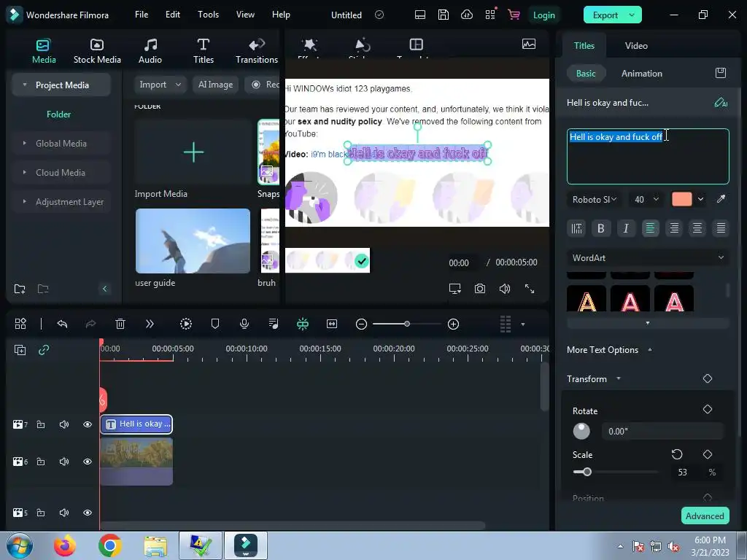Add a marker with shield icon

(215, 324)
